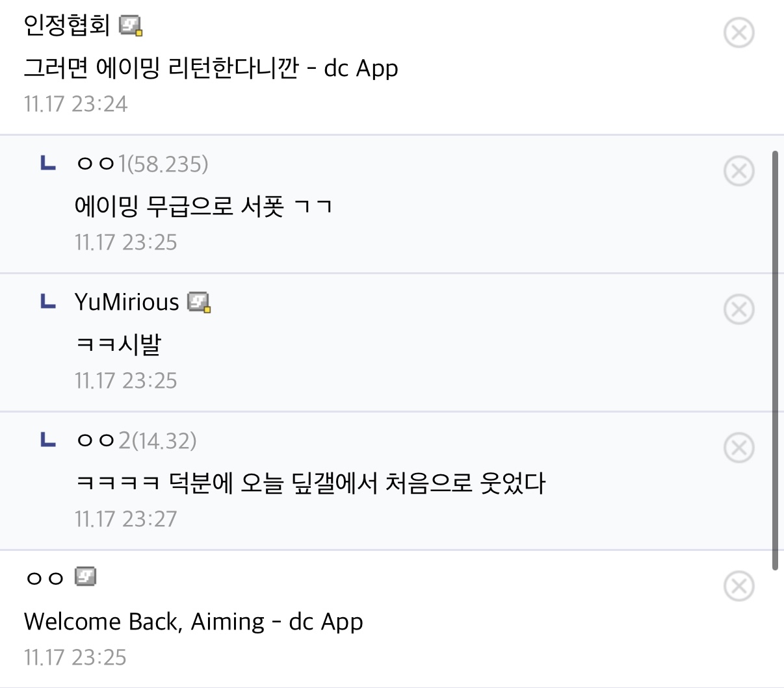Click the vertical scrollbar on the right edge
Viewport: 784px width, 688px height.
tap(774, 361)
